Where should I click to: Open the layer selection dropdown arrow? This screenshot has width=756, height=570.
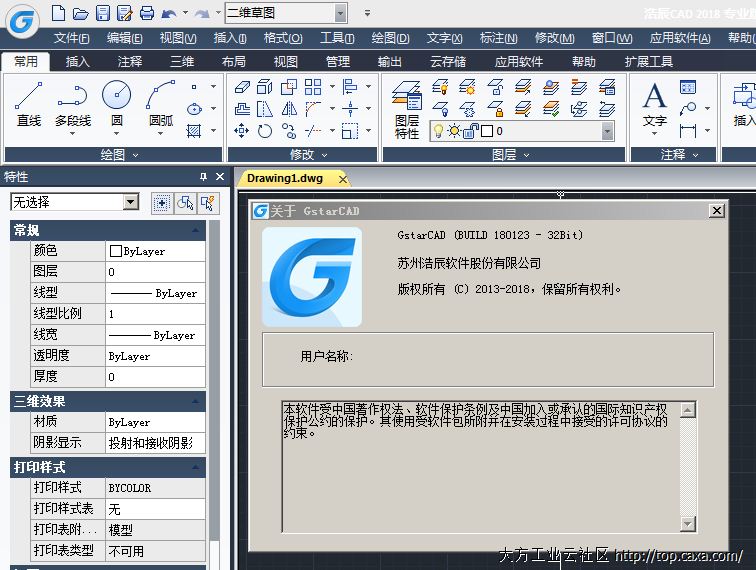tap(608, 131)
